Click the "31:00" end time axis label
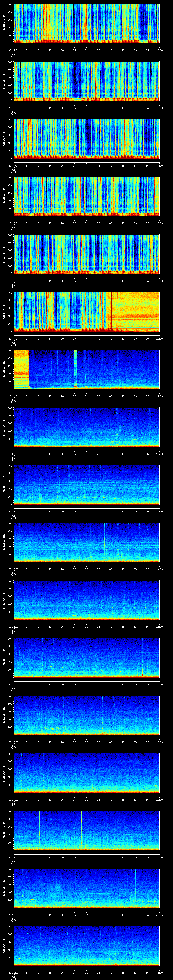173x980 pixels. point(159,972)
